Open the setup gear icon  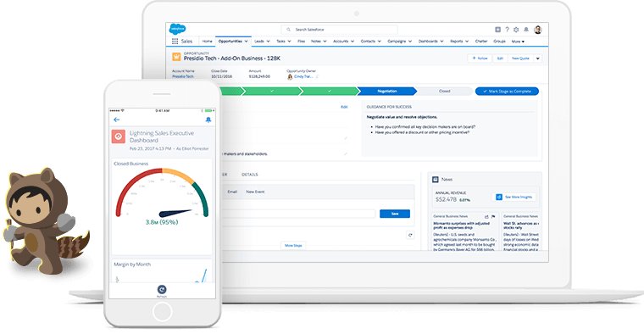tap(516, 30)
